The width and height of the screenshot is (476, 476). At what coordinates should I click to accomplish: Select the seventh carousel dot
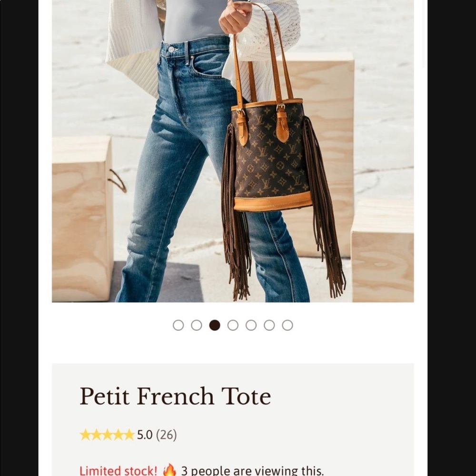click(x=288, y=325)
